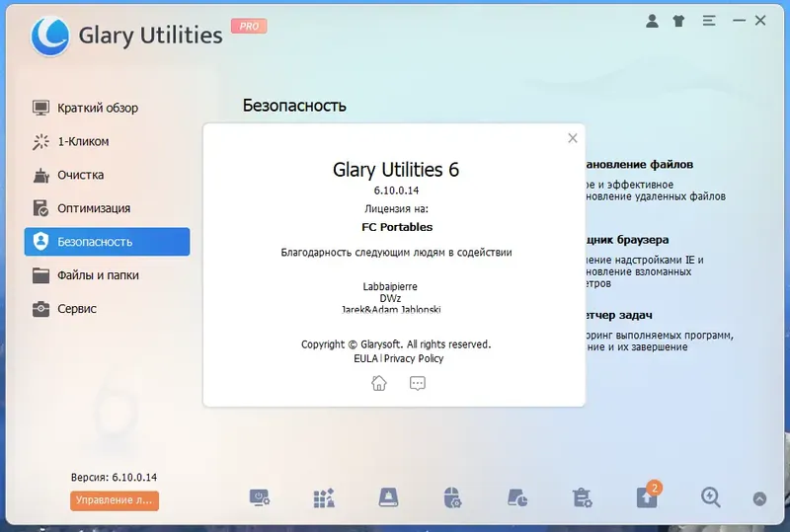The height and width of the screenshot is (532, 790).
Task: Launch Context Menu Manager mouse icon
Action: coord(452,497)
